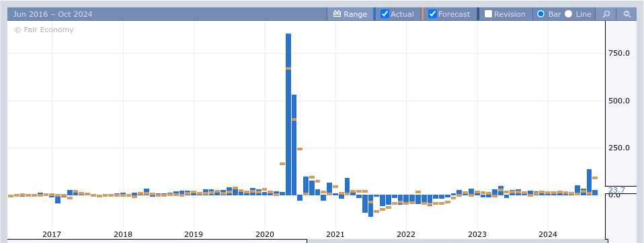Switch to the Line chart radio option

click(x=569, y=14)
